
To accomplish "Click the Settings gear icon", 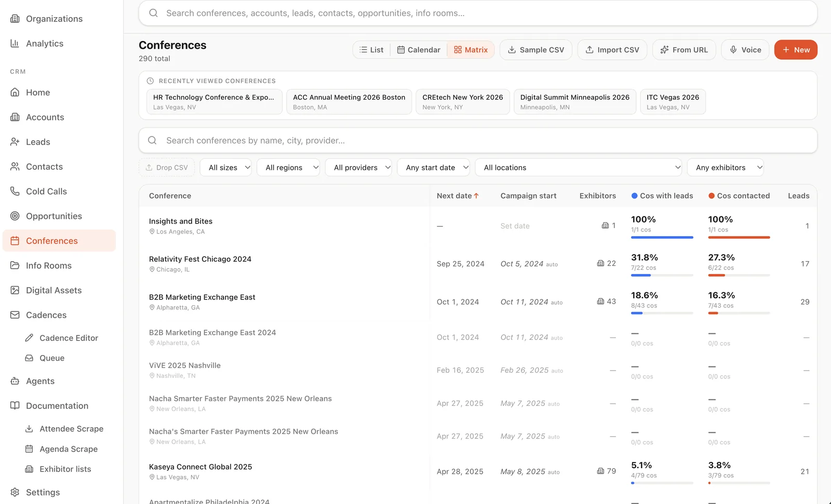I will (15, 492).
